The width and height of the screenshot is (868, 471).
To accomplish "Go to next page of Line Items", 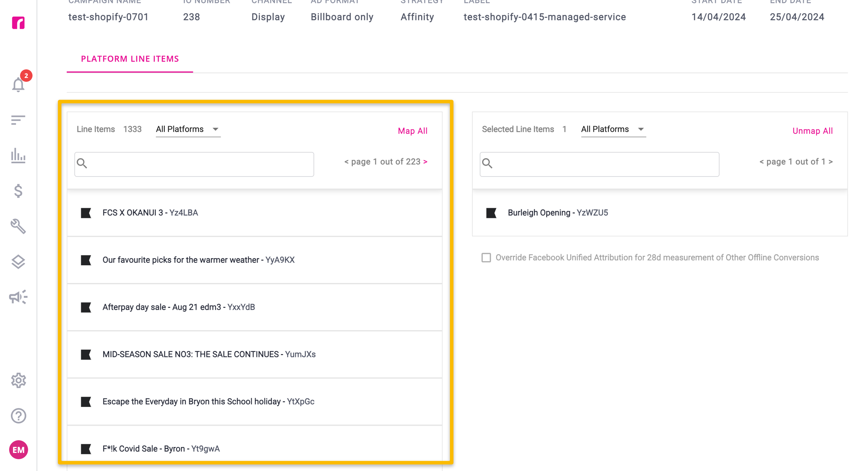I will (425, 162).
